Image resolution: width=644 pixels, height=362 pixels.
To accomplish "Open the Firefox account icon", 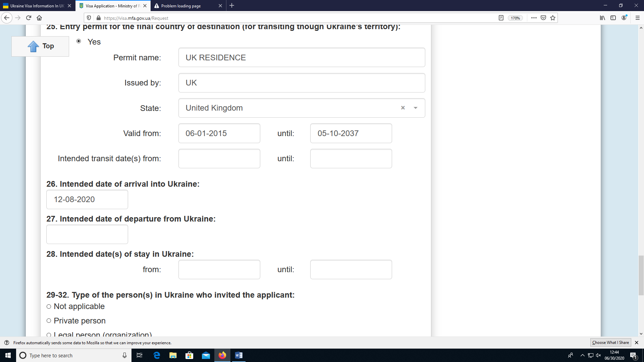I will 625,18.
